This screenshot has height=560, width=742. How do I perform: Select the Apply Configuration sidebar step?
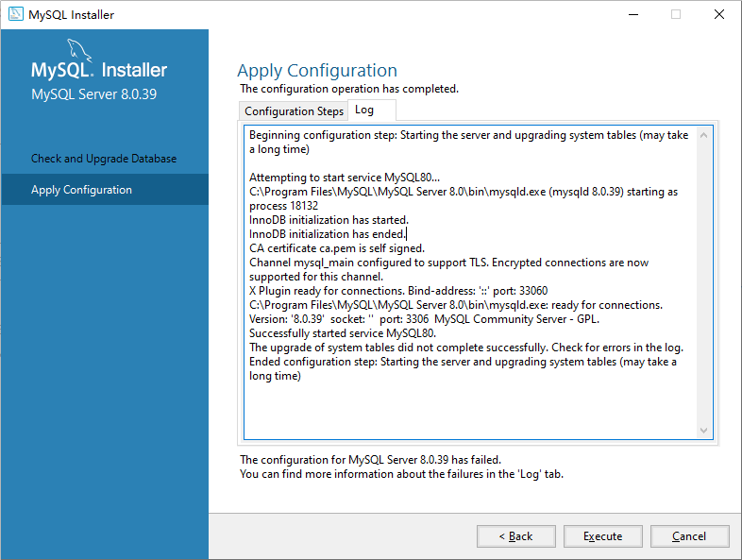(81, 190)
